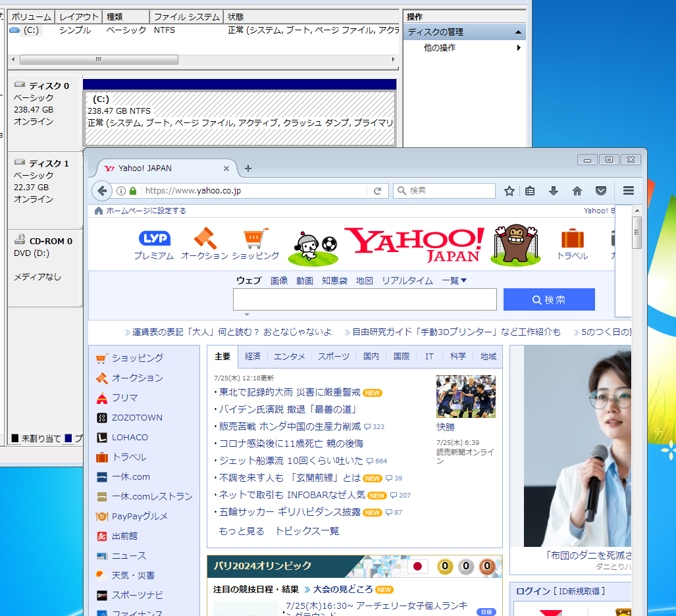The width and height of the screenshot is (676, 616).
Task: Collapse ディスクの管理 action section arrow
Action: pyautogui.click(x=518, y=32)
